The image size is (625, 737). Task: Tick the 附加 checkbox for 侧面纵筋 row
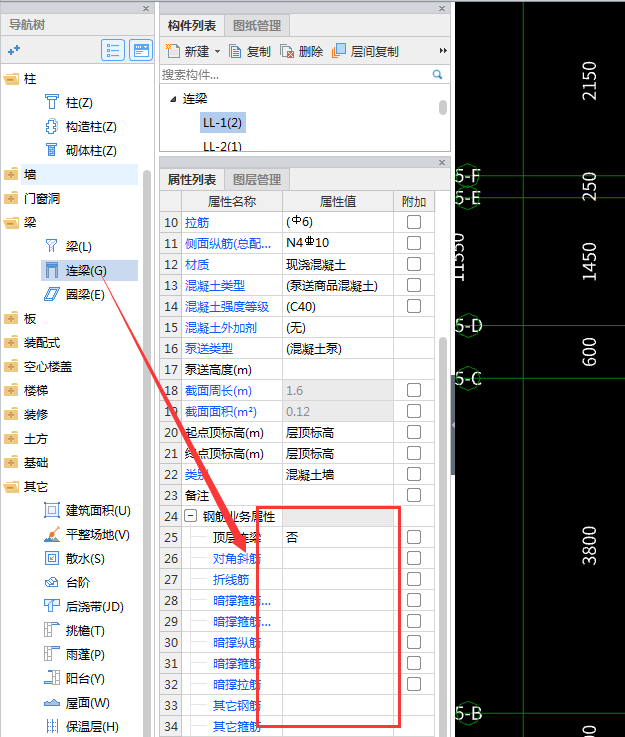414,243
